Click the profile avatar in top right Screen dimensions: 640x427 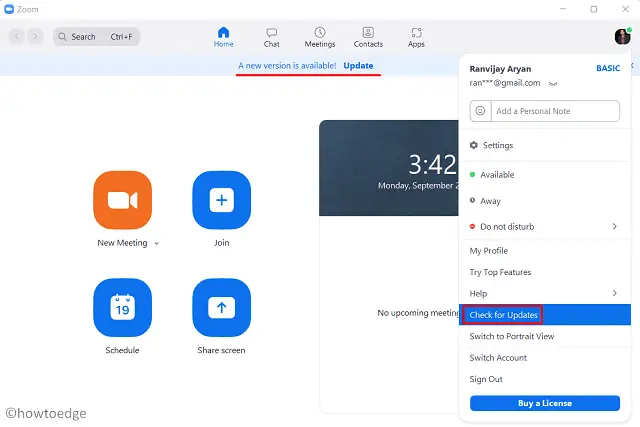[622, 36]
